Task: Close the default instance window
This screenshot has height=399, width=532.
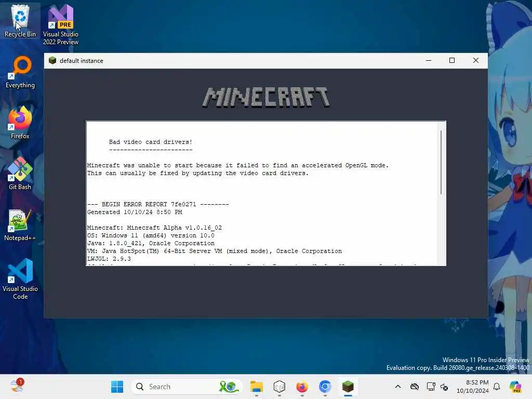Action: [476, 60]
